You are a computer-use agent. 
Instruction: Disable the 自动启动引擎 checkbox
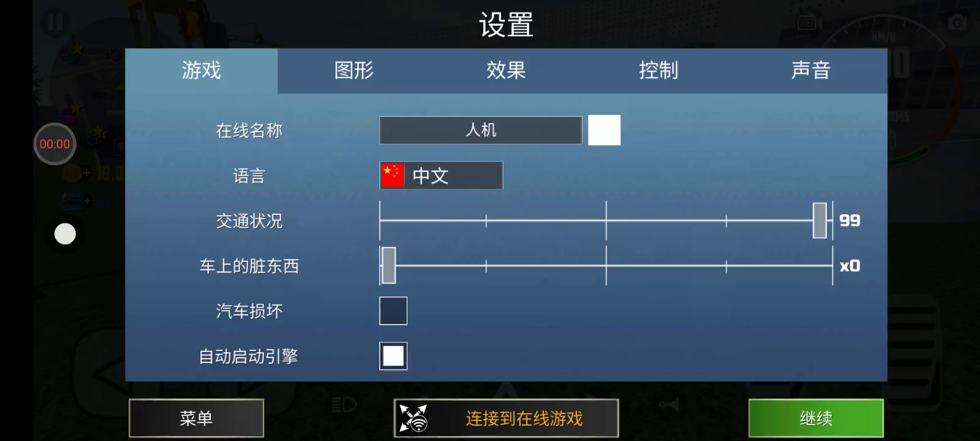click(393, 356)
